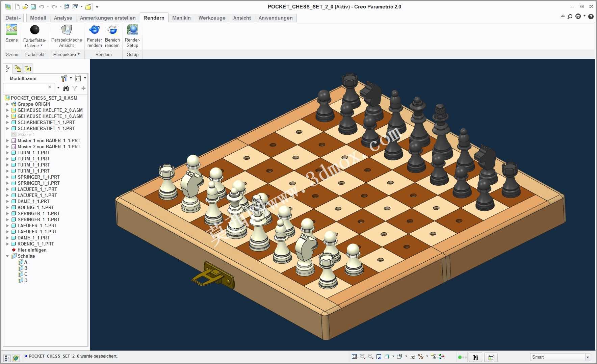This screenshot has height=364, width=597.
Task: Select the Modellbaum tree tab icon
Action: tap(8, 69)
